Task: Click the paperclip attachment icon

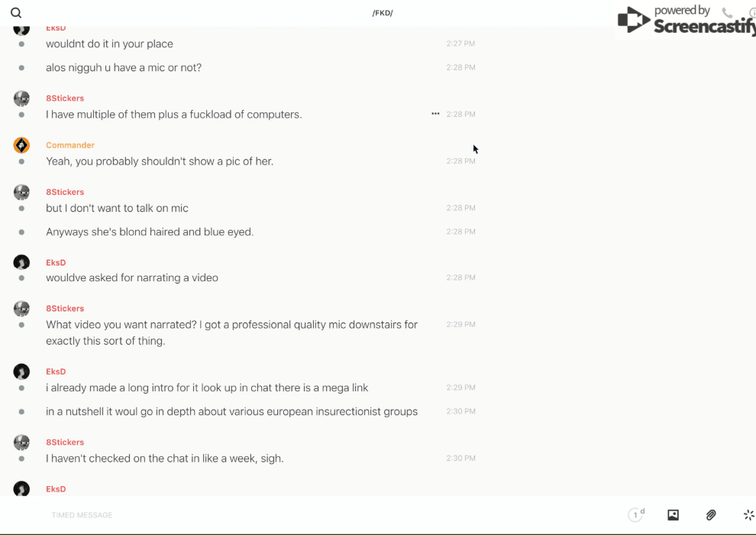Action: 711,515
